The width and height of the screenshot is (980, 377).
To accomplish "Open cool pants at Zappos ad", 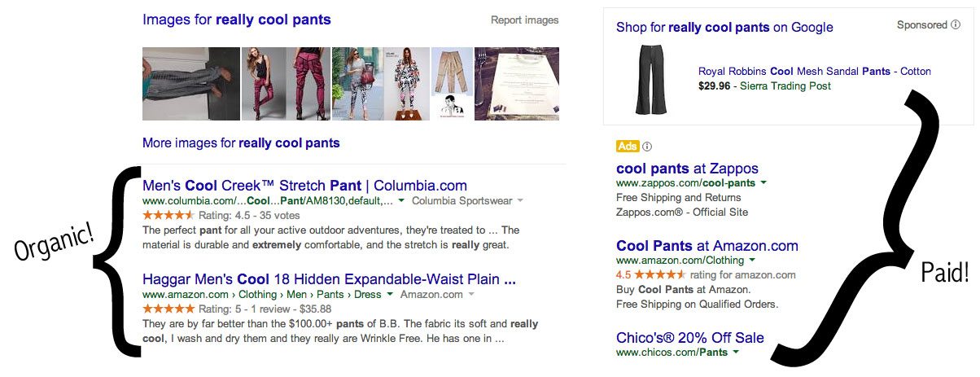I will [x=687, y=169].
